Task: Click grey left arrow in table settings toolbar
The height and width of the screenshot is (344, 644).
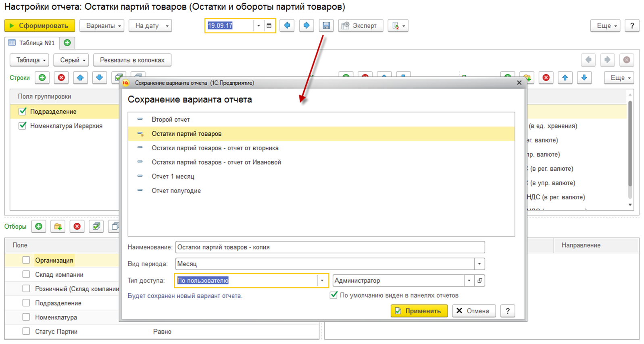Action: tap(588, 60)
